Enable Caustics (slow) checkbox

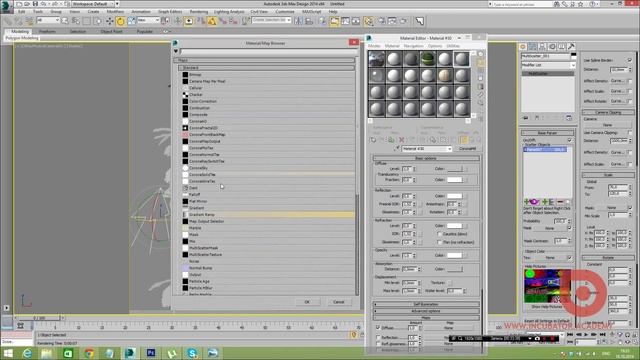(439, 234)
